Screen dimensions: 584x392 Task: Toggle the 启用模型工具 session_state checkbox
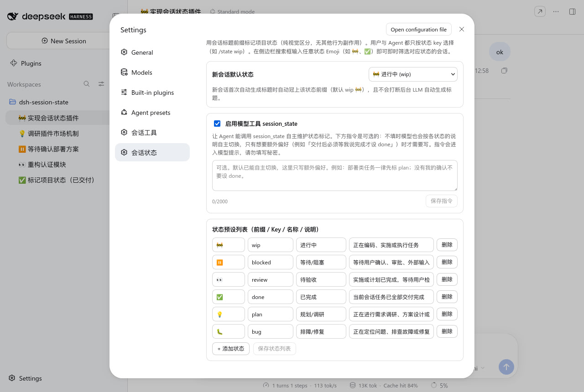[217, 124]
